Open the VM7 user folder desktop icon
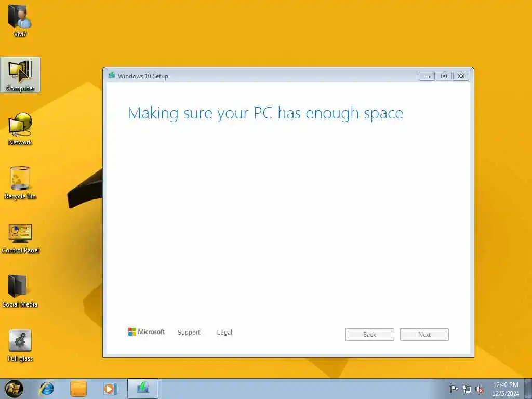The width and height of the screenshot is (532, 399). (20, 20)
